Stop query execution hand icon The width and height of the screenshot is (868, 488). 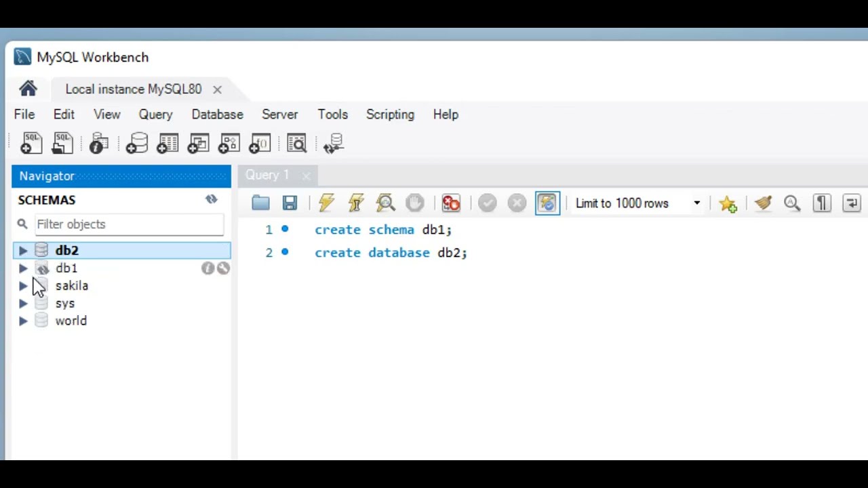[415, 203]
